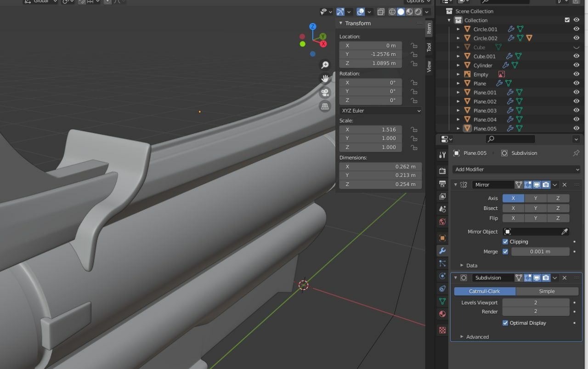
Task: Click the viewport pan hand gizmo
Action: click(x=325, y=79)
